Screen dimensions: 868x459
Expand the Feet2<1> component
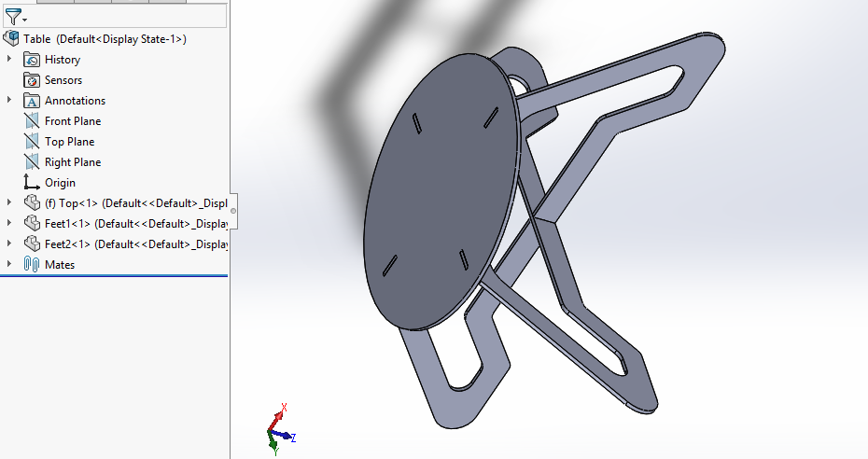8,243
